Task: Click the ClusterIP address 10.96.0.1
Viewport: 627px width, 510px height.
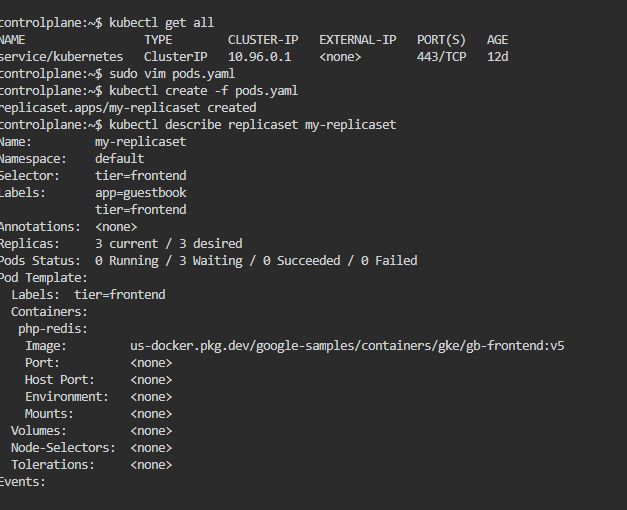Action: [259, 56]
